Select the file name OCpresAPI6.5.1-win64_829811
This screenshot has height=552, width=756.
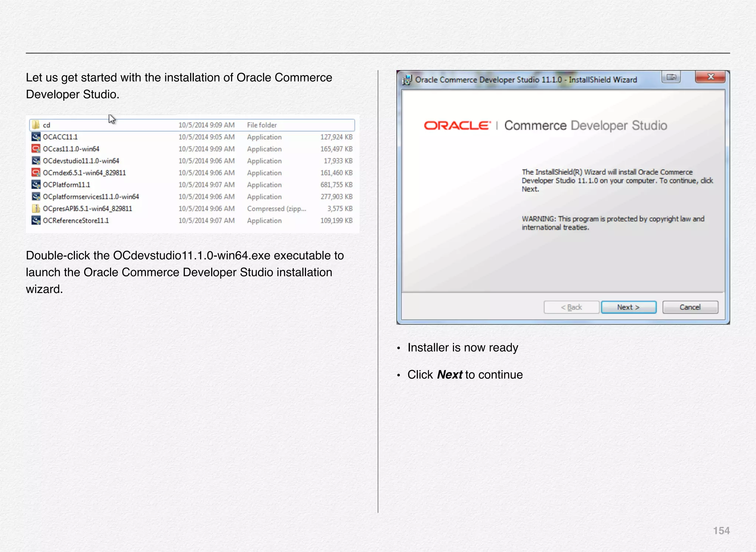87,208
